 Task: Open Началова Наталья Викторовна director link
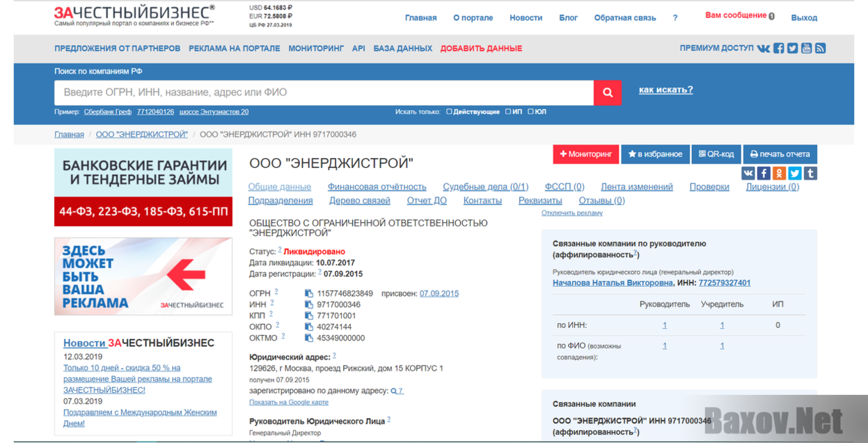click(613, 283)
